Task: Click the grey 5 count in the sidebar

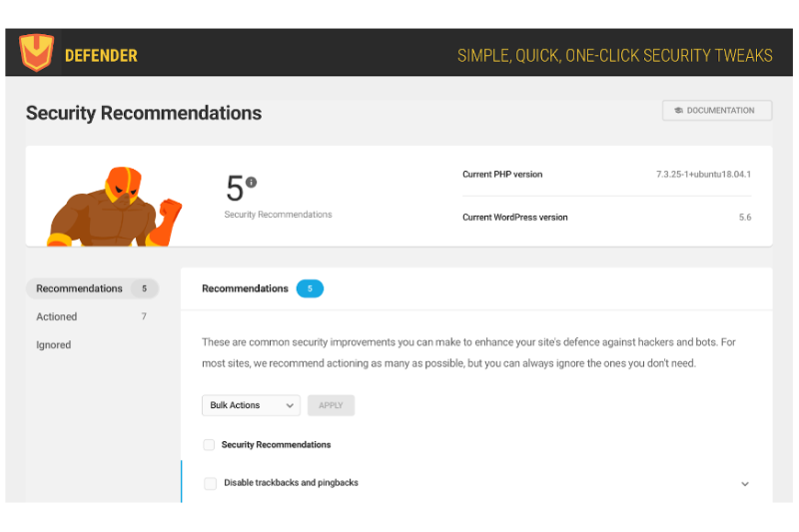Action: pyautogui.click(x=144, y=288)
